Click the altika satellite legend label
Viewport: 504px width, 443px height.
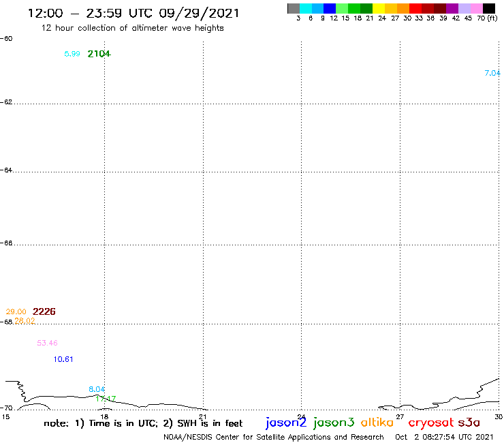coord(377,423)
